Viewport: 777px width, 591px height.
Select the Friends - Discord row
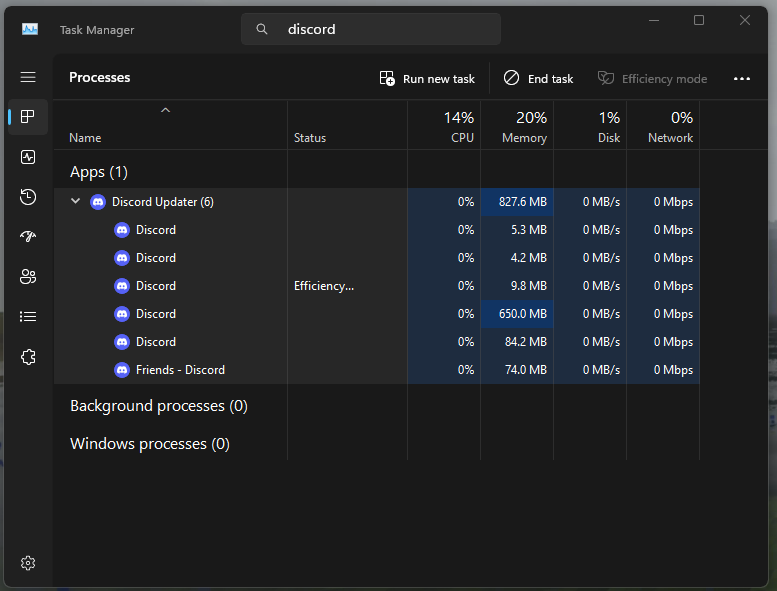[x=377, y=370]
